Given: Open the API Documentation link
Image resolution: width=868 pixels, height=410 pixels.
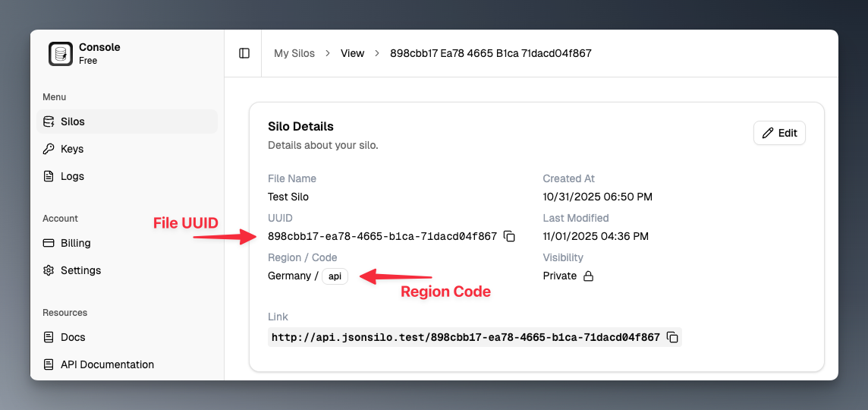Looking at the screenshot, I should point(127,364).
